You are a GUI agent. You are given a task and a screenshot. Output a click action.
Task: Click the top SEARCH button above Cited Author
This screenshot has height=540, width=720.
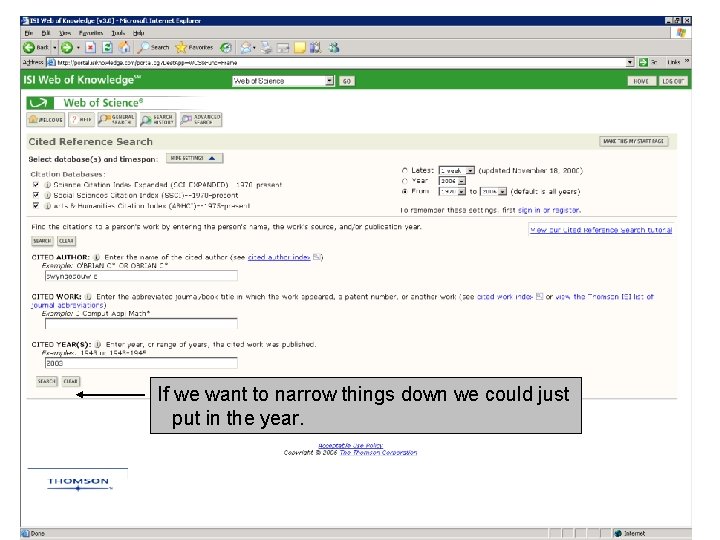pyautogui.click(x=42, y=241)
